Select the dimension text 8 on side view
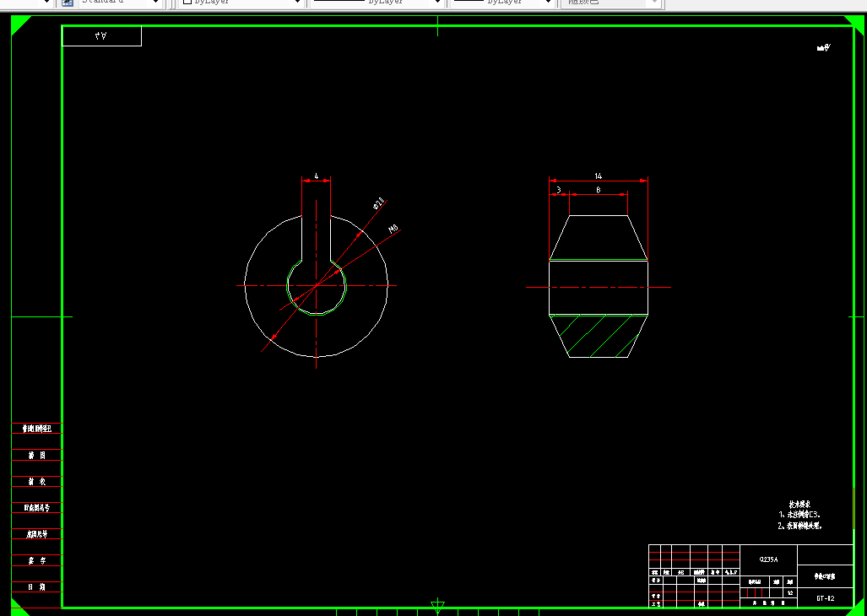 [599, 190]
